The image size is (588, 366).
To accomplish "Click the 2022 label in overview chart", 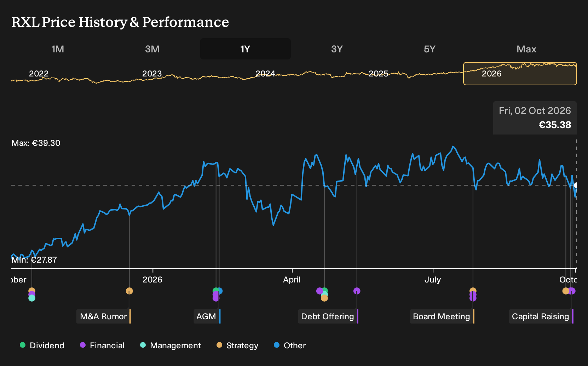I will click(x=39, y=74).
